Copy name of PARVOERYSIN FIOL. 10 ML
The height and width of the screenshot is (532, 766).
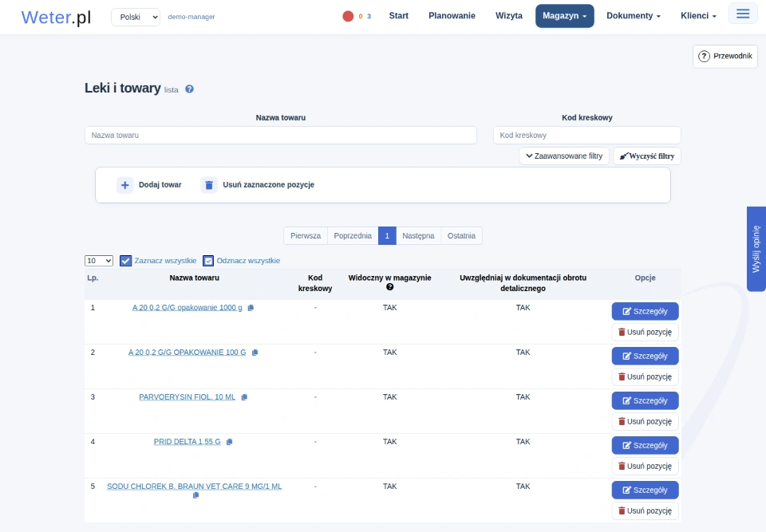tap(244, 397)
